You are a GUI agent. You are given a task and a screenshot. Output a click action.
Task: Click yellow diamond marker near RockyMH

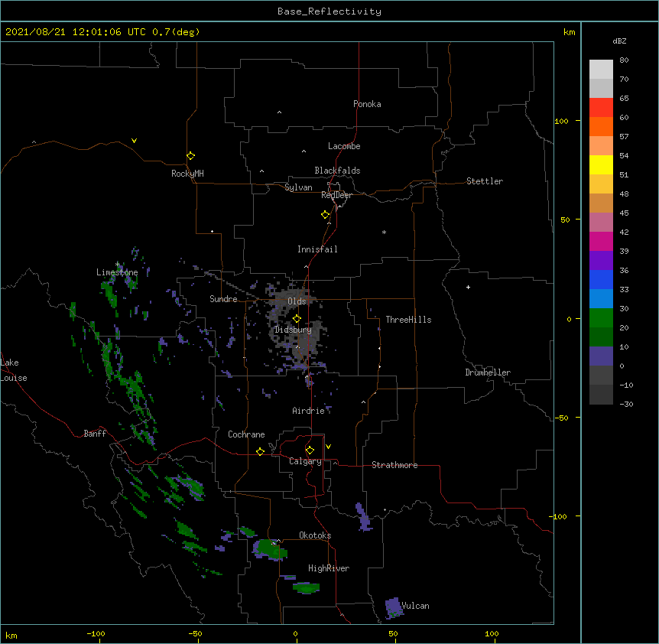click(191, 156)
